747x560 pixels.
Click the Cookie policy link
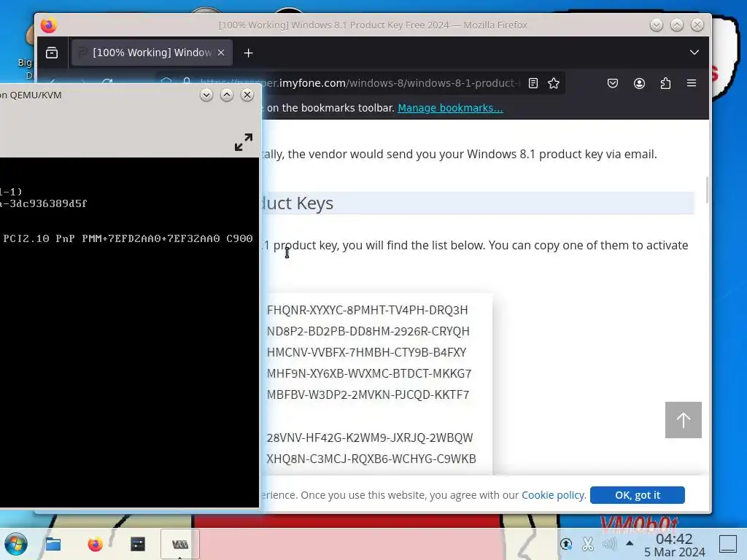click(553, 495)
